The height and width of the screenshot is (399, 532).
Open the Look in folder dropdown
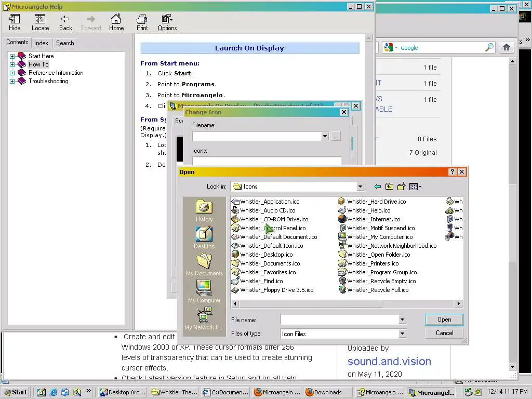click(360, 187)
